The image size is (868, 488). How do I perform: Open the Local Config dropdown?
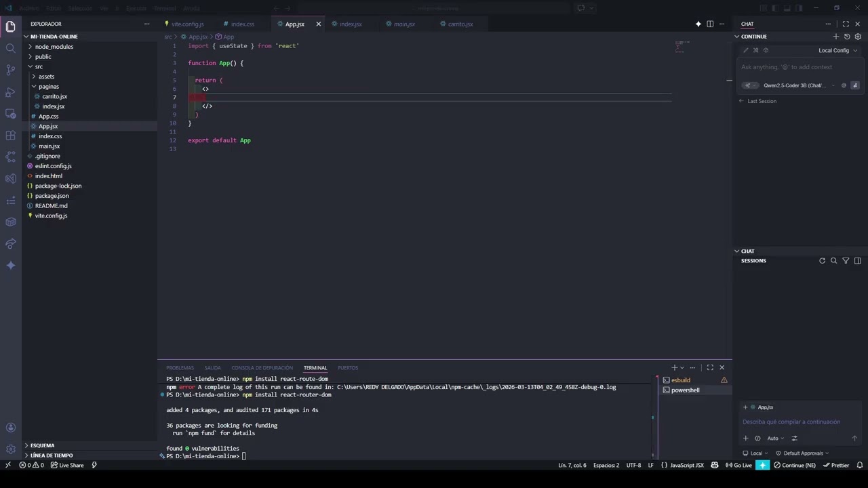coord(837,50)
